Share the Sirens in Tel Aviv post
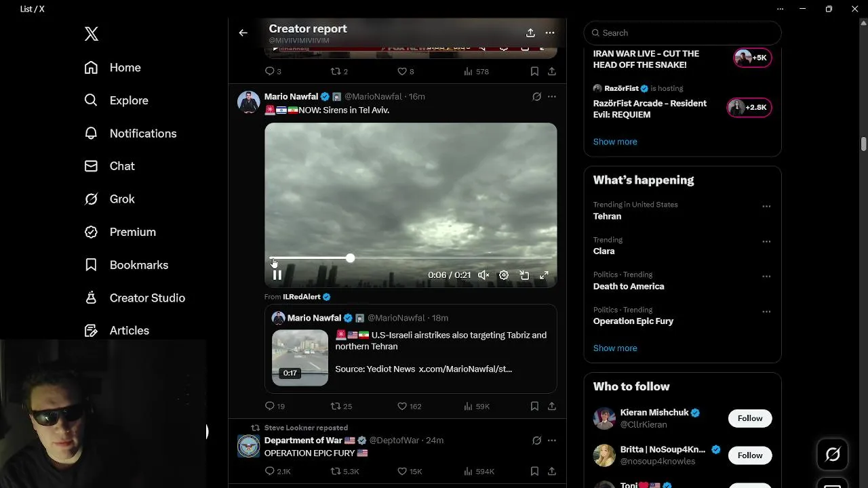Image resolution: width=868 pixels, height=488 pixels. [552, 406]
